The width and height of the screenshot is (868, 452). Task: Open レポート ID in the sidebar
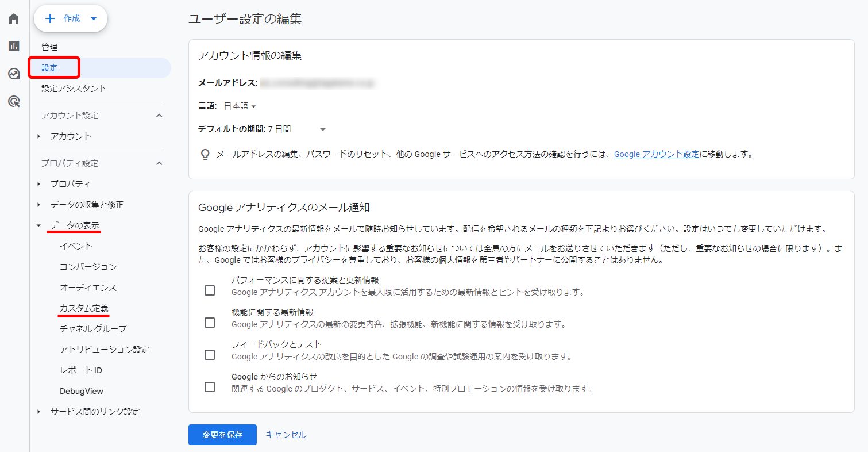81,370
